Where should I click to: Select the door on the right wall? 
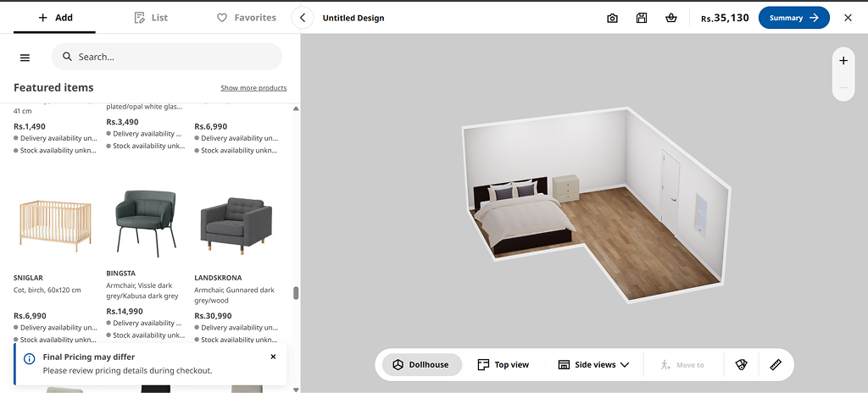pyautogui.click(x=670, y=192)
